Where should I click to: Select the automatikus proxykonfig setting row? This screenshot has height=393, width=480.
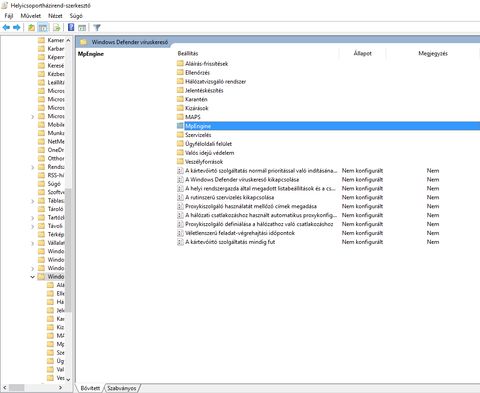[261, 215]
